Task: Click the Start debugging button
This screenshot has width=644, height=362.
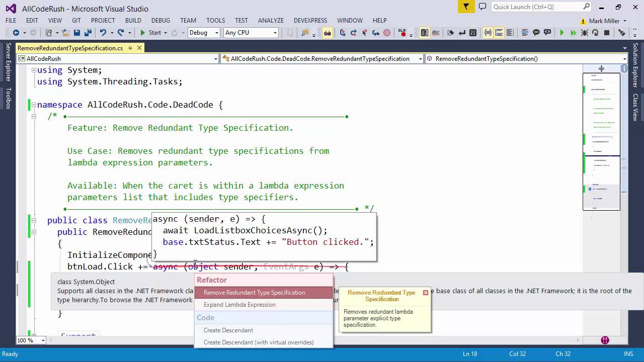Action: [150, 33]
